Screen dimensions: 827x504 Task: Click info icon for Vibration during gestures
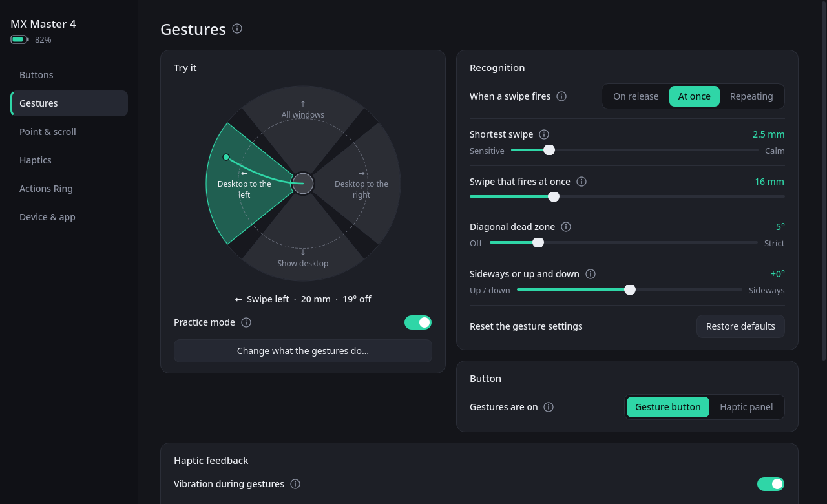point(295,484)
